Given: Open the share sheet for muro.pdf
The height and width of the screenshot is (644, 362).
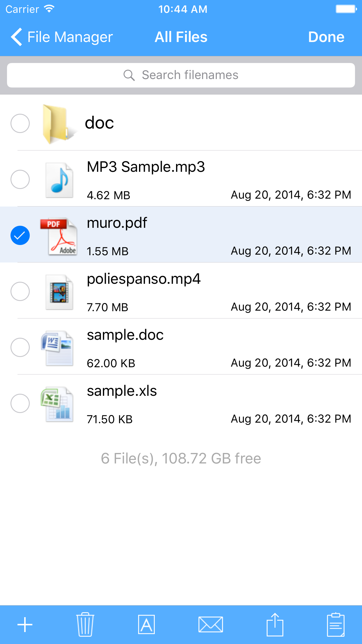Looking at the screenshot, I should [275, 624].
